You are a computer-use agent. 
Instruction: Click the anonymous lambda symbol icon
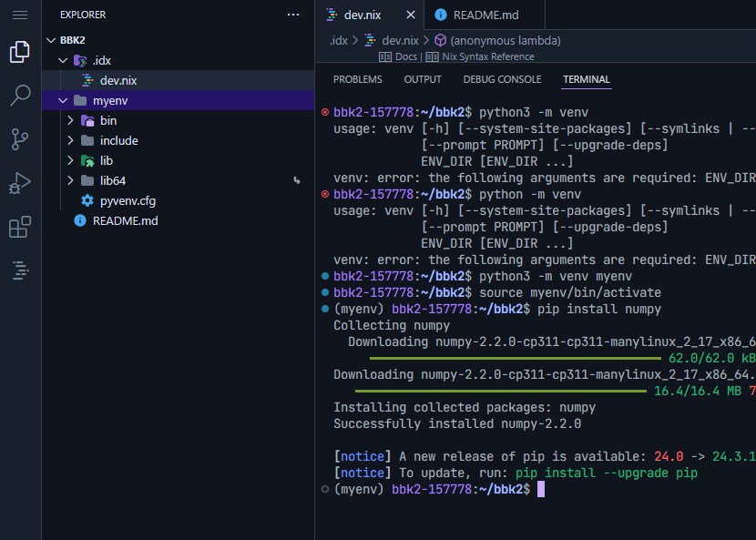[x=440, y=40]
